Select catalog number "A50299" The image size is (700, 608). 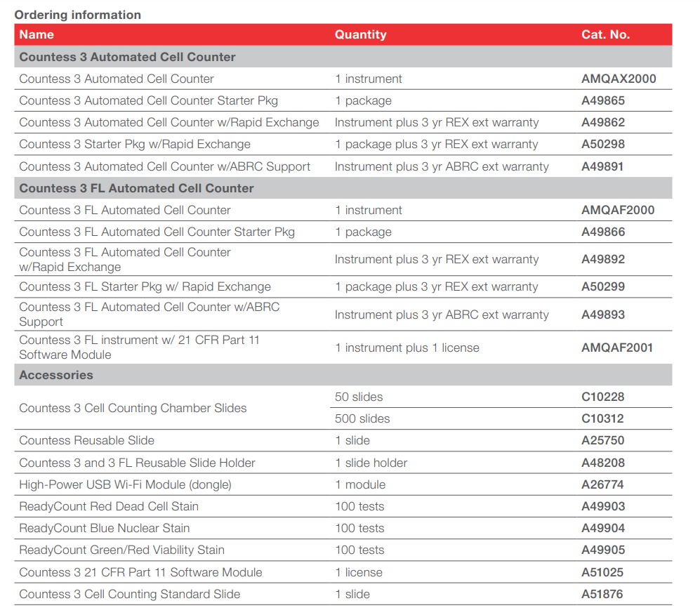click(x=603, y=286)
